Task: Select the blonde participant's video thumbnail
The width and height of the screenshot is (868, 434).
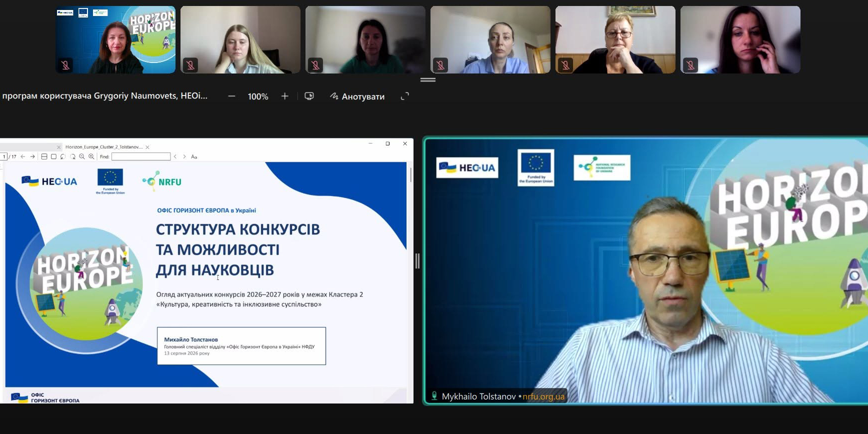Action: [240, 39]
